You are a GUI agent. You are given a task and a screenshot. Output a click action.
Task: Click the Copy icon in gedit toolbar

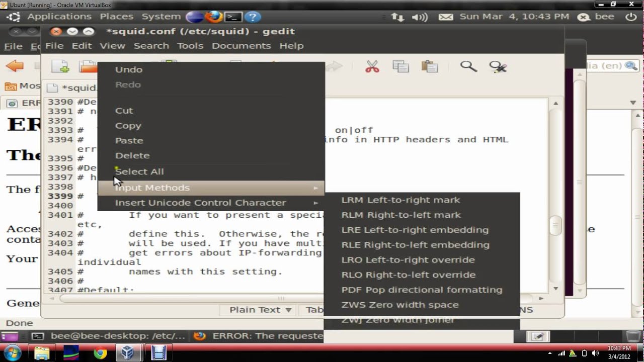pos(401,66)
